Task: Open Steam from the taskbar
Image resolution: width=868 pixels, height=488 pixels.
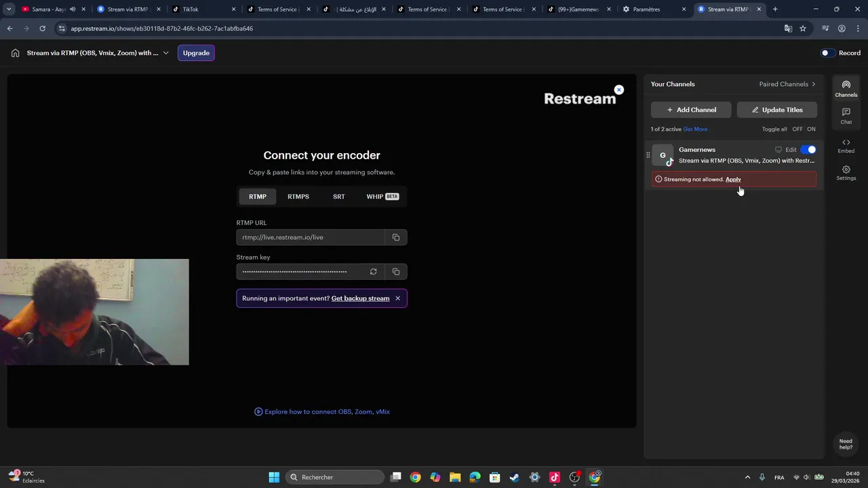Action: coord(515,477)
